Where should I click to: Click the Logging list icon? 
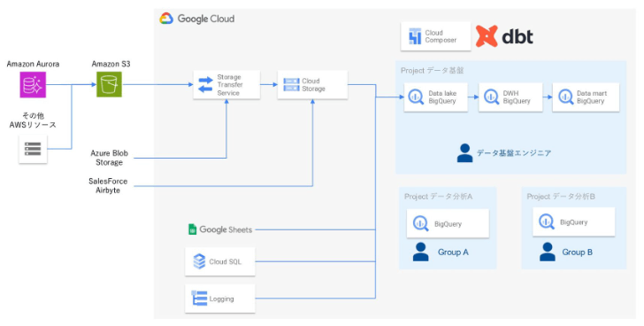pyautogui.click(x=199, y=299)
